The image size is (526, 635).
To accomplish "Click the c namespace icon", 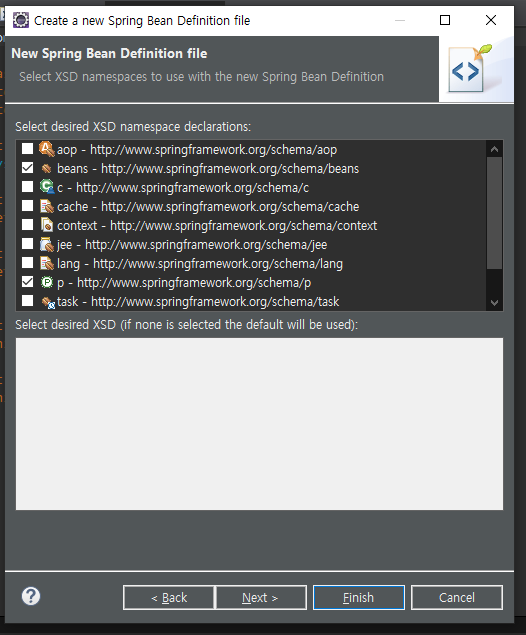I will point(47,187).
